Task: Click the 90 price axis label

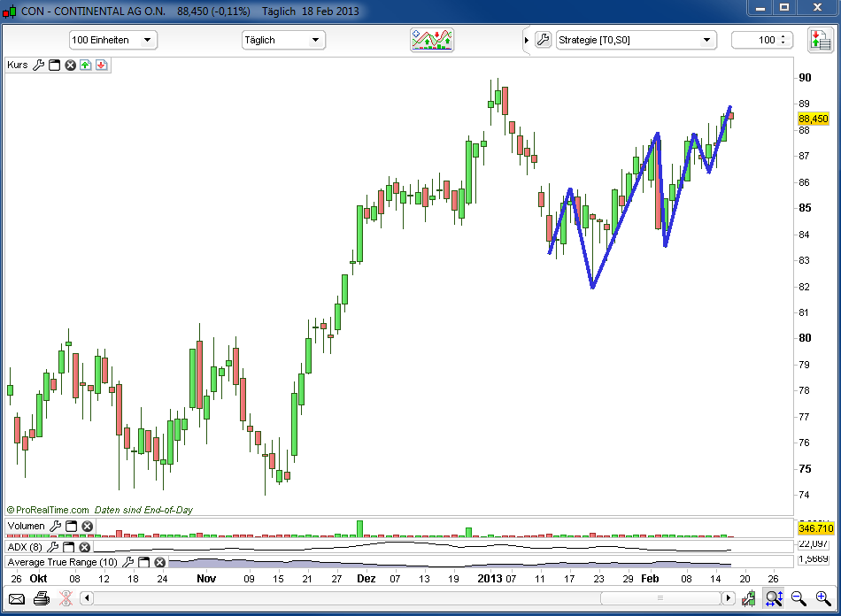Action: (x=805, y=78)
